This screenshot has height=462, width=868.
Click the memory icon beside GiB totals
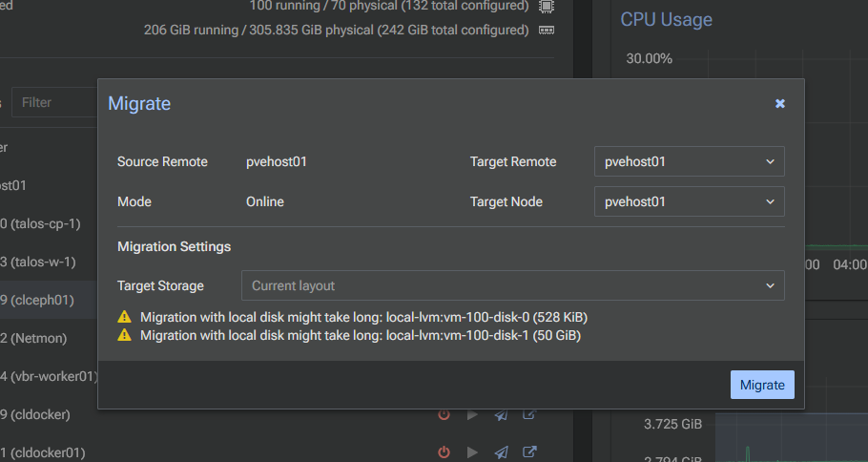coord(547,30)
